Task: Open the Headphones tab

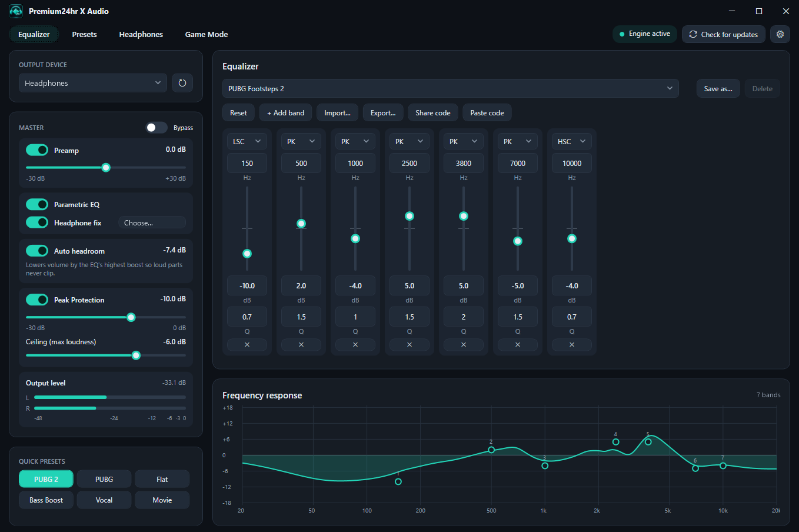Action: click(141, 34)
